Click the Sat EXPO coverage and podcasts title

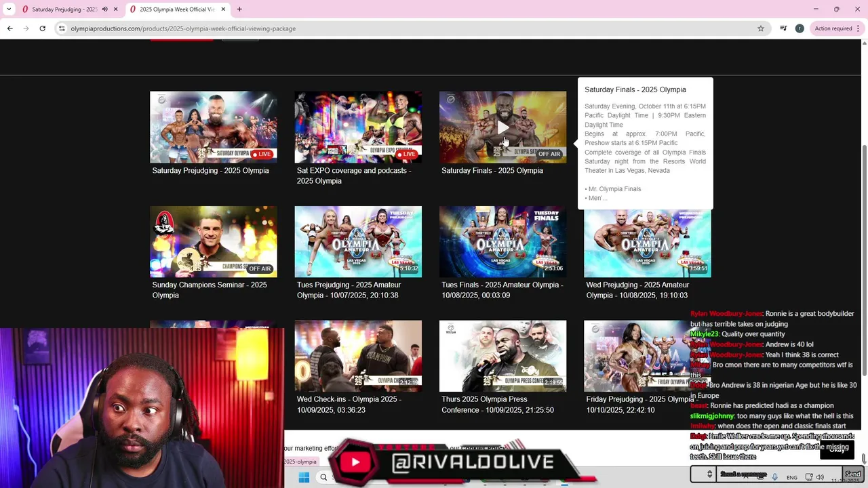coord(354,176)
